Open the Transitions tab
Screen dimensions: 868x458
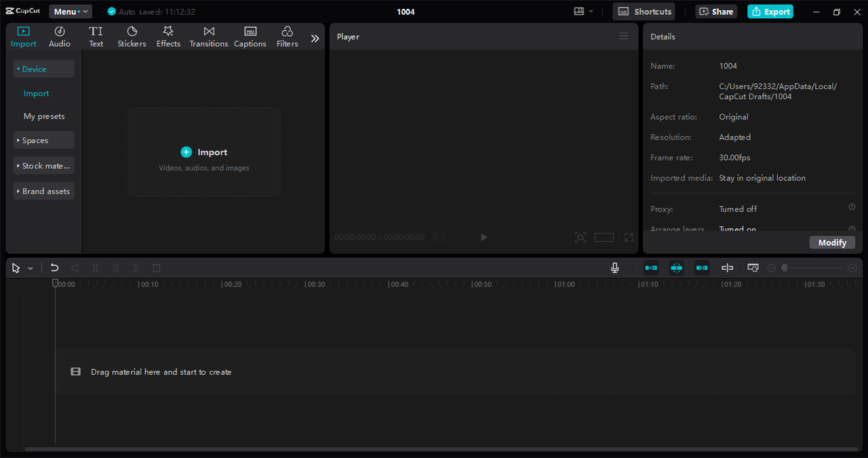(209, 37)
